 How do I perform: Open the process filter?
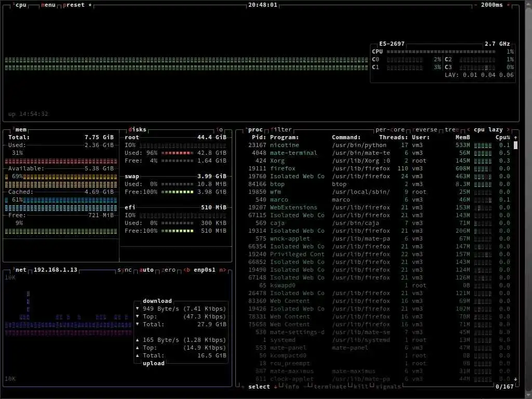(281, 129)
